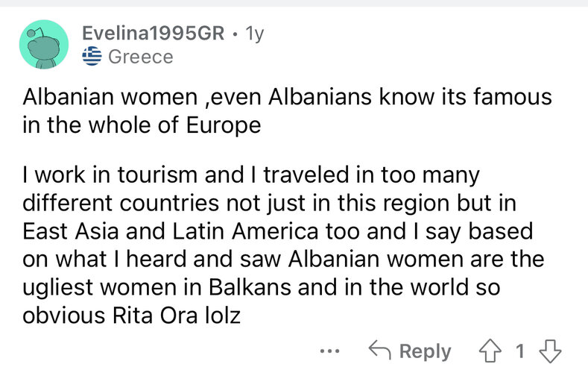The width and height of the screenshot is (588, 373).
Task: Click the 1y comment timestamp
Action: 255,34
